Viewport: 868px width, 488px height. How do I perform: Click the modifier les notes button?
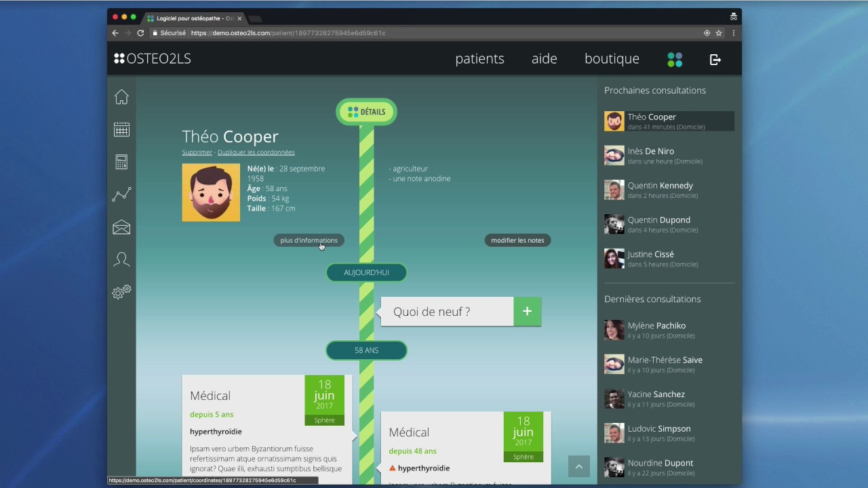click(517, 240)
